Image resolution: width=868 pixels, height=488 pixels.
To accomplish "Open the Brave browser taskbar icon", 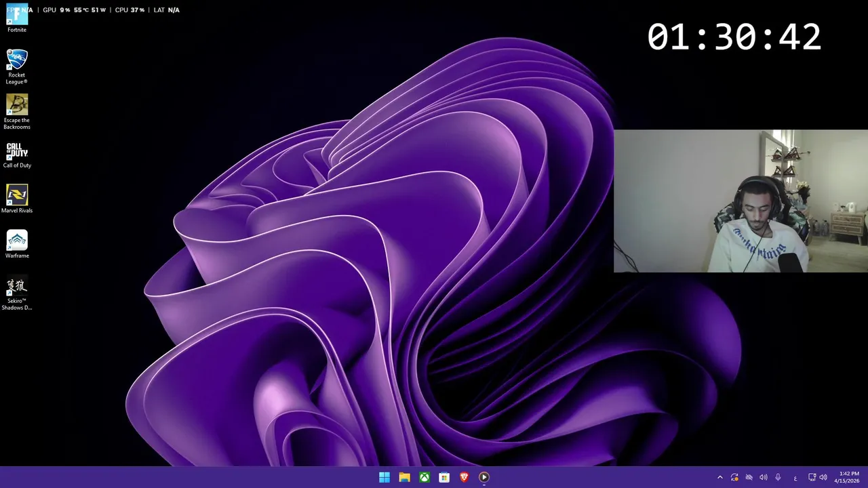I will (x=464, y=477).
